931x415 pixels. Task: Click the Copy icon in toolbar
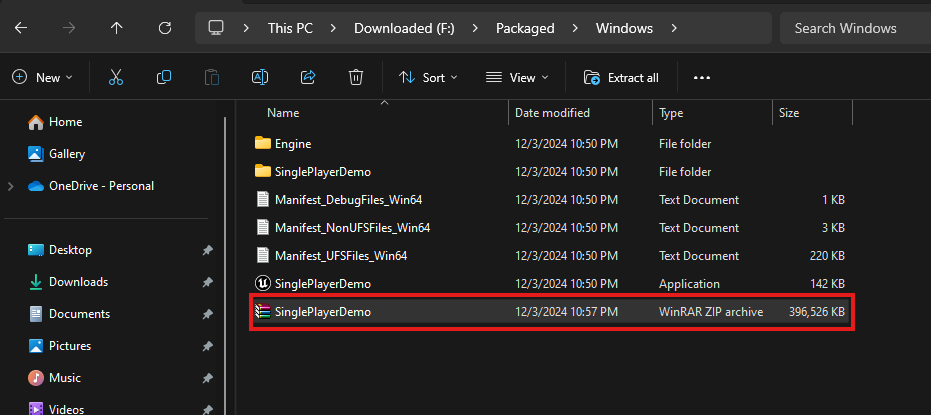tap(164, 77)
